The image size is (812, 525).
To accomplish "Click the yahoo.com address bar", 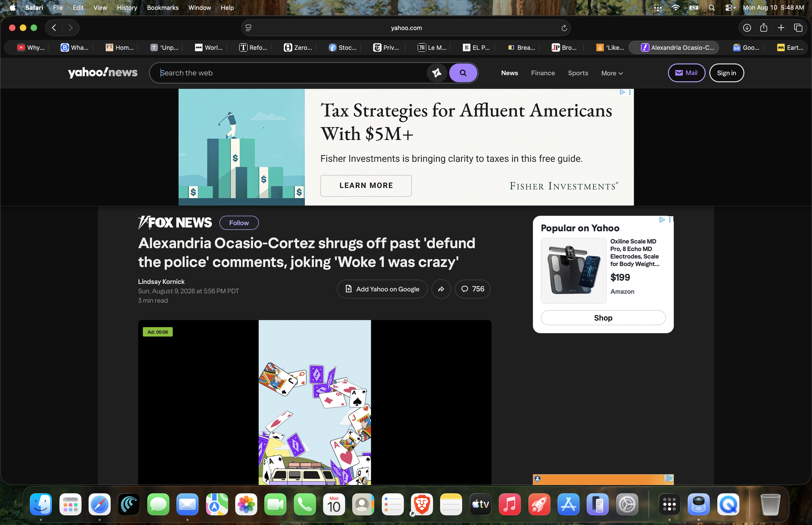I will (406, 28).
